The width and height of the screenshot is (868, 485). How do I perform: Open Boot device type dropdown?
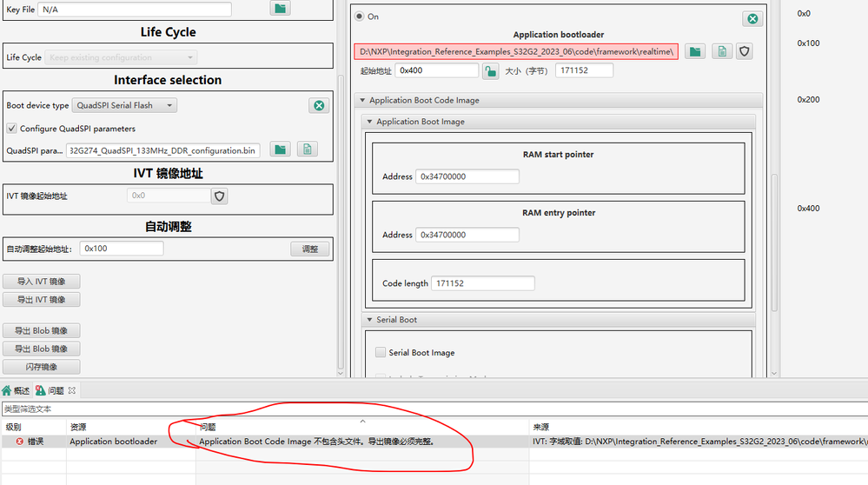pos(124,105)
